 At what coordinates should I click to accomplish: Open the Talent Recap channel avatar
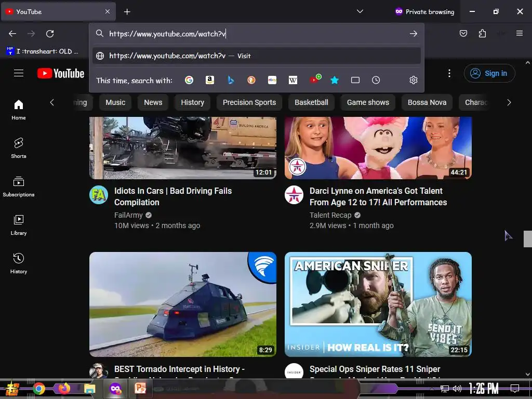click(x=294, y=195)
